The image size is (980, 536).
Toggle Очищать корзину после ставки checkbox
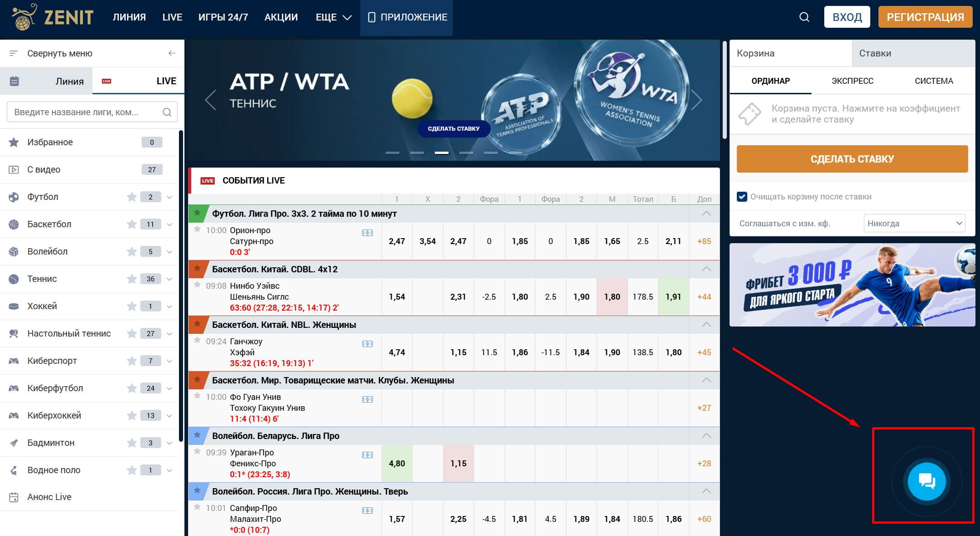pos(742,197)
